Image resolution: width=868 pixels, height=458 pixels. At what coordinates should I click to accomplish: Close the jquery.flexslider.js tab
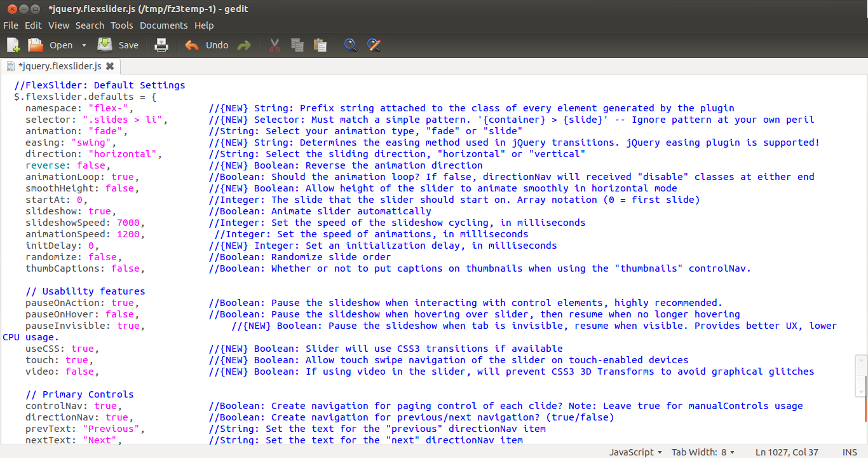coord(110,66)
